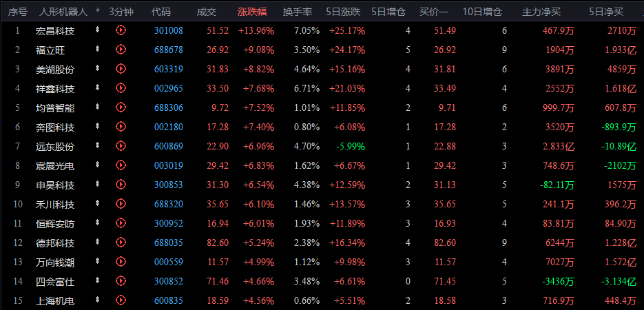Click the marker icon beside 奔图科技

point(97,126)
